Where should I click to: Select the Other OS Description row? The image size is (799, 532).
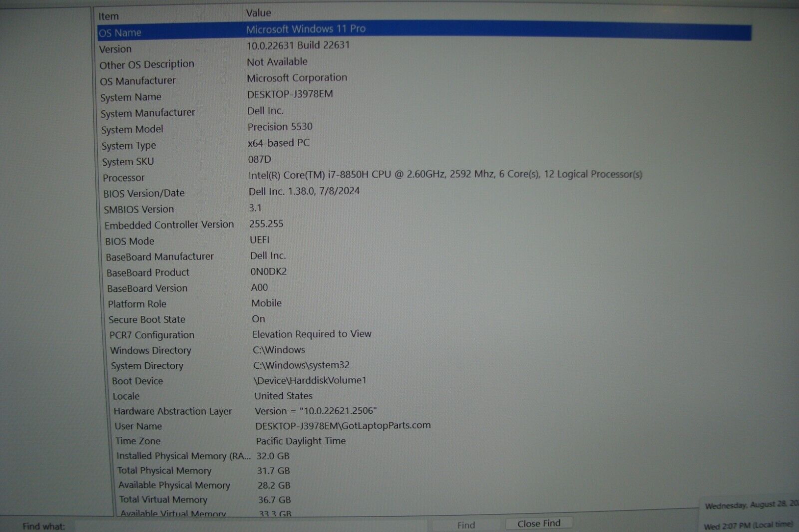(146, 64)
